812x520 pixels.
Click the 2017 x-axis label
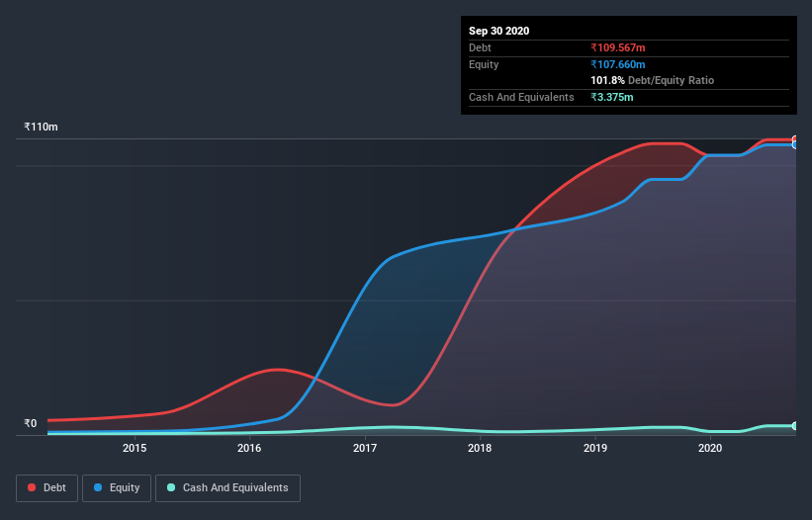point(365,448)
